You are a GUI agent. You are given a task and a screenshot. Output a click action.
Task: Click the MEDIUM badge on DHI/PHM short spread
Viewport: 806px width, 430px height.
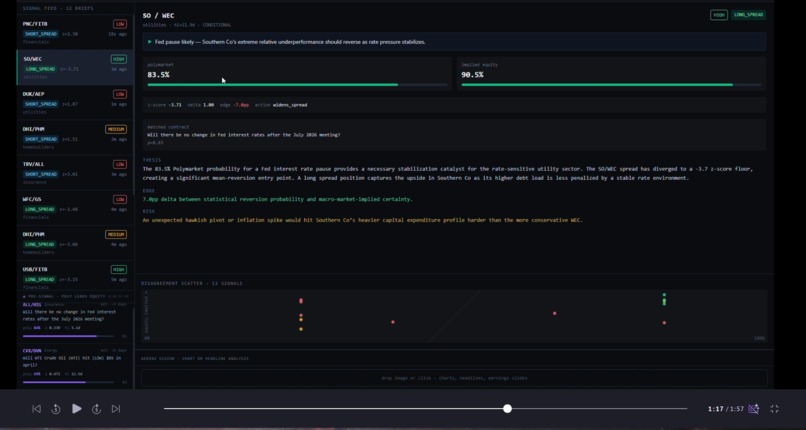116,129
